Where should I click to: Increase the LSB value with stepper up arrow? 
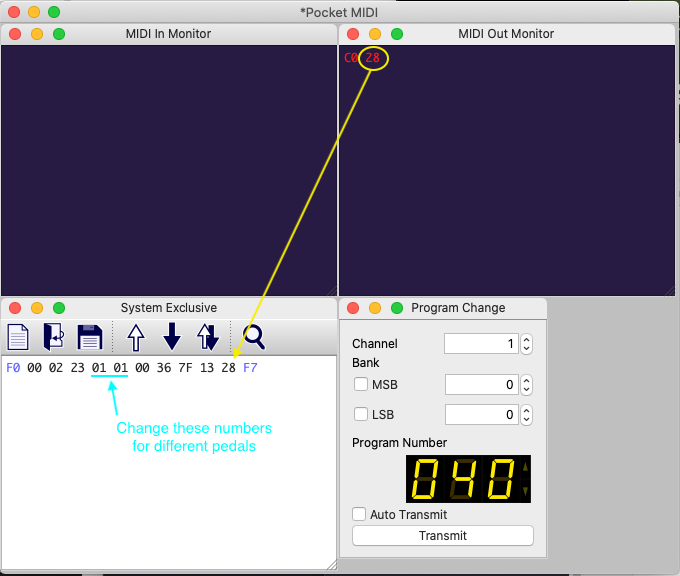point(526,410)
